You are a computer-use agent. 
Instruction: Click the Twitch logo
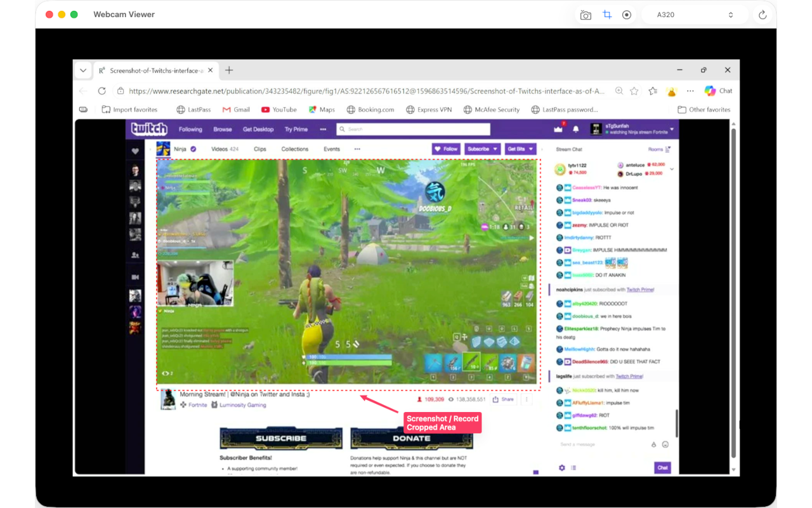coord(149,129)
